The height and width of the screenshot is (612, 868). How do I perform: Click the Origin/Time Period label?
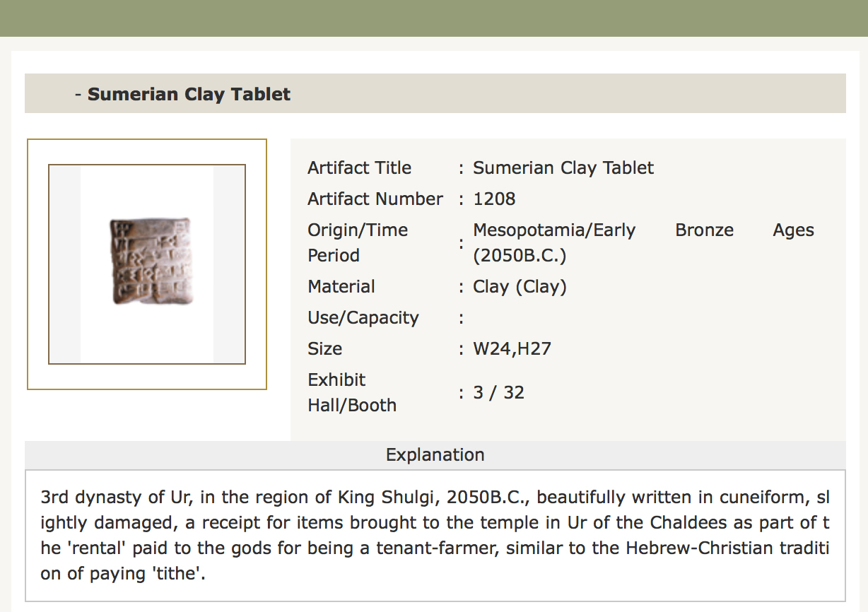tap(358, 242)
